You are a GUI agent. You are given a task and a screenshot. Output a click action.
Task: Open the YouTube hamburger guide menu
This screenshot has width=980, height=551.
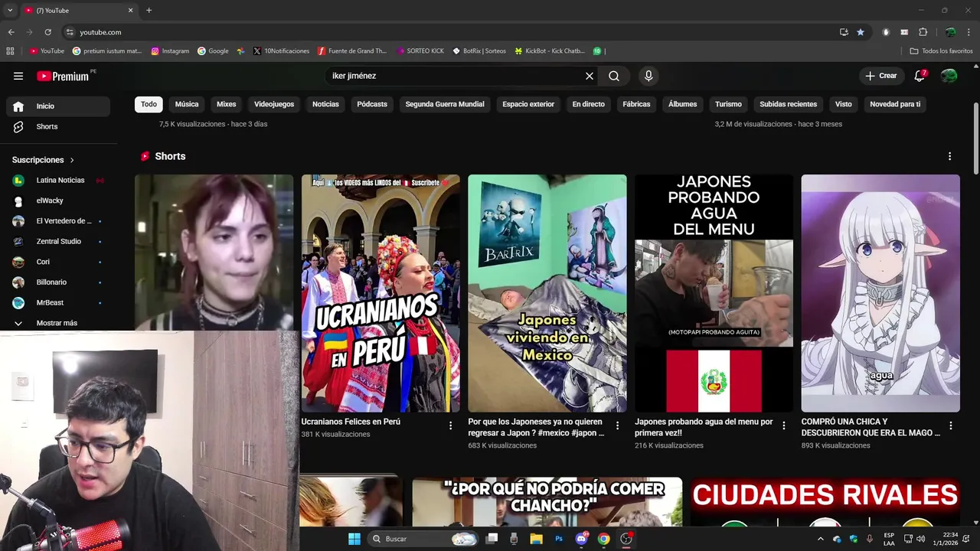click(x=18, y=76)
